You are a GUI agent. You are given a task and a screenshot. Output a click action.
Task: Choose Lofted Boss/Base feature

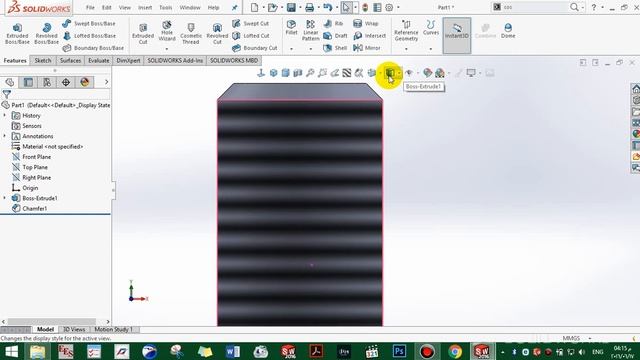click(x=89, y=36)
